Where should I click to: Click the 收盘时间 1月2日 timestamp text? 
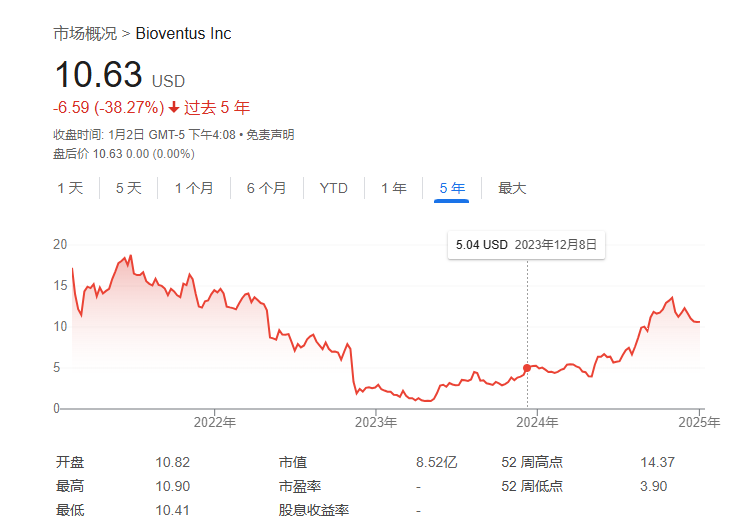145,135
